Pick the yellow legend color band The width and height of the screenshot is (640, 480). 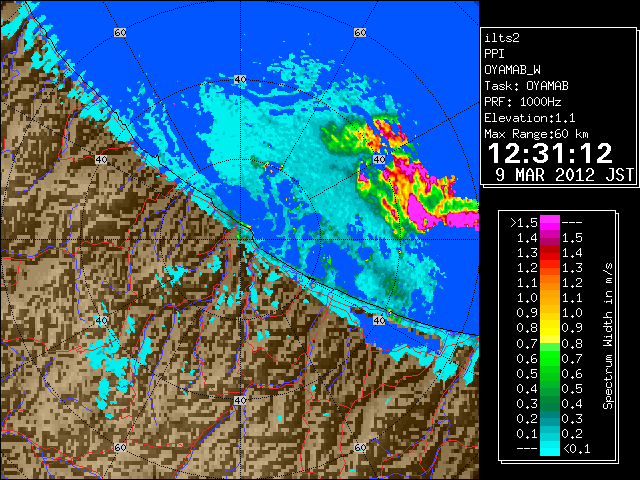click(550, 328)
